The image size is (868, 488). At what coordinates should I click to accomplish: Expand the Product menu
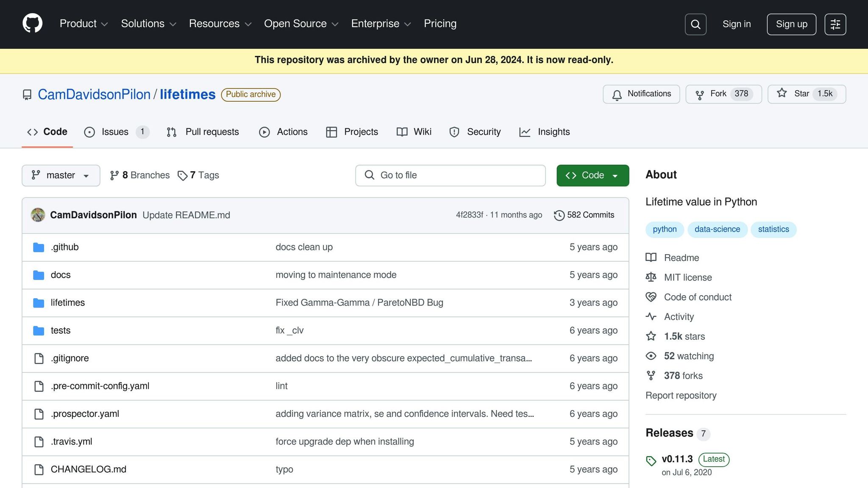84,24
